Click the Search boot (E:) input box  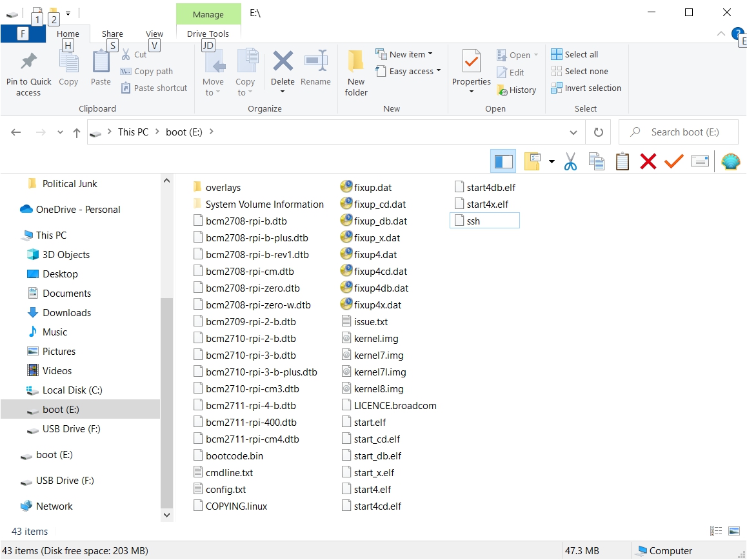pos(684,132)
